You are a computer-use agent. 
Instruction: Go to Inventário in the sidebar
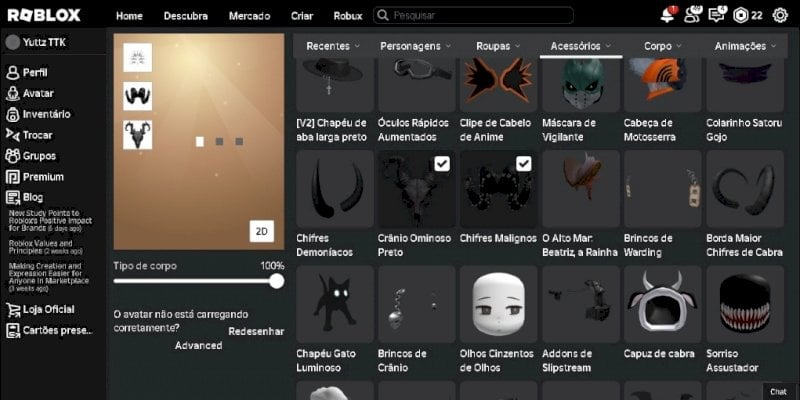pos(38,114)
